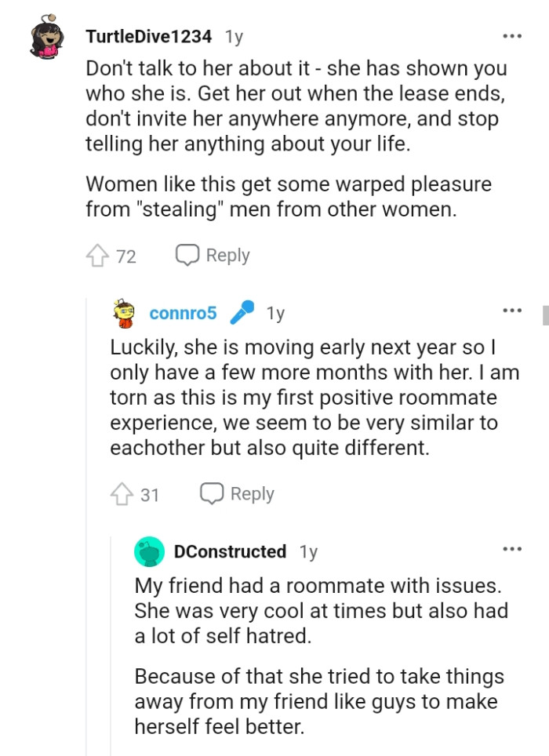Click the speech bubble icon under connro5's reply

click(211, 494)
